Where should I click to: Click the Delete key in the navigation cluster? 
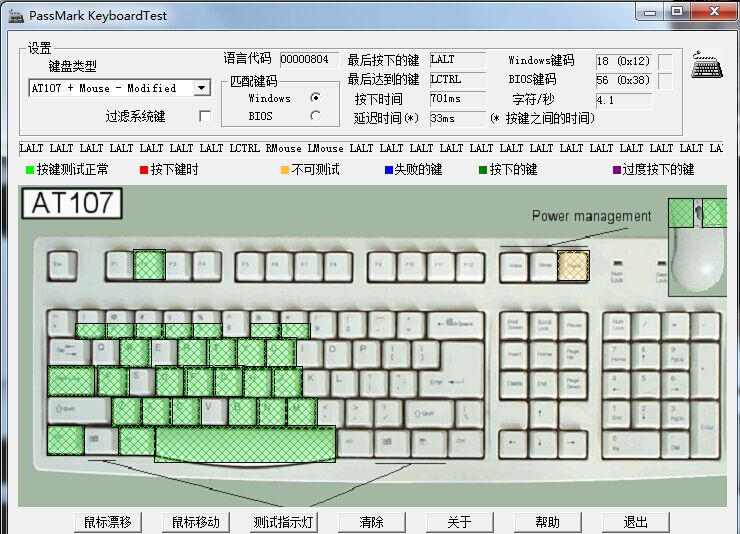[x=514, y=384]
